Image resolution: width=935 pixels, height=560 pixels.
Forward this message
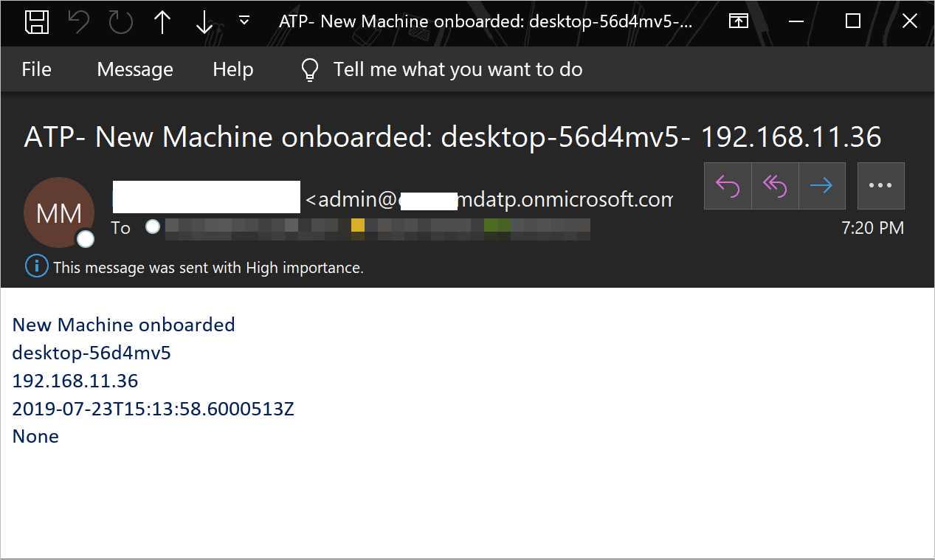[821, 186]
